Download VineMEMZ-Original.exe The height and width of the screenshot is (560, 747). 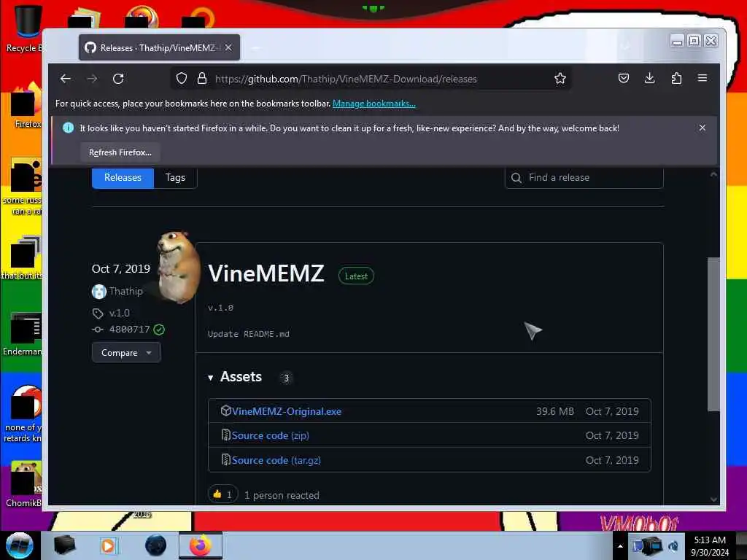pos(286,411)
